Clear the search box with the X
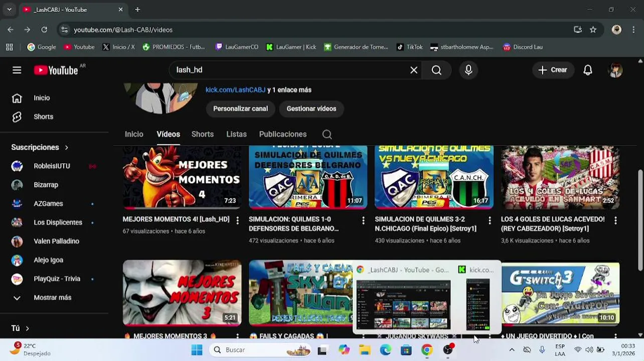The image size is (644, 361). coord(414,70)
